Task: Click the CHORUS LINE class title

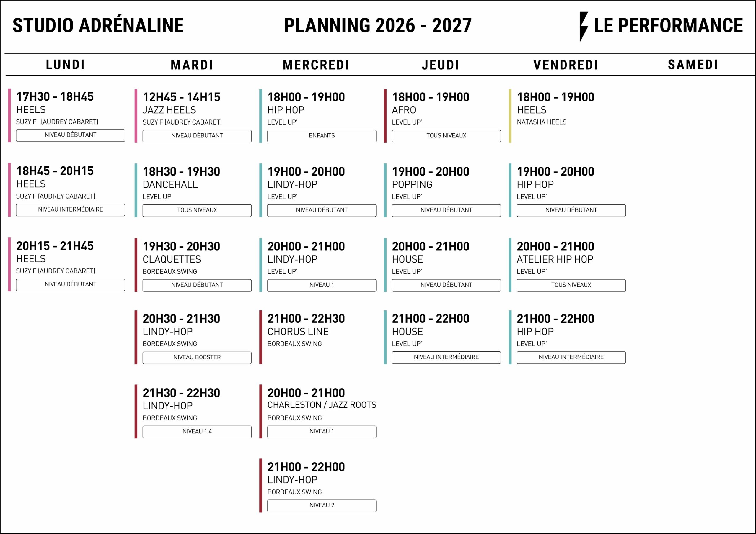Action: coord(298,332)
